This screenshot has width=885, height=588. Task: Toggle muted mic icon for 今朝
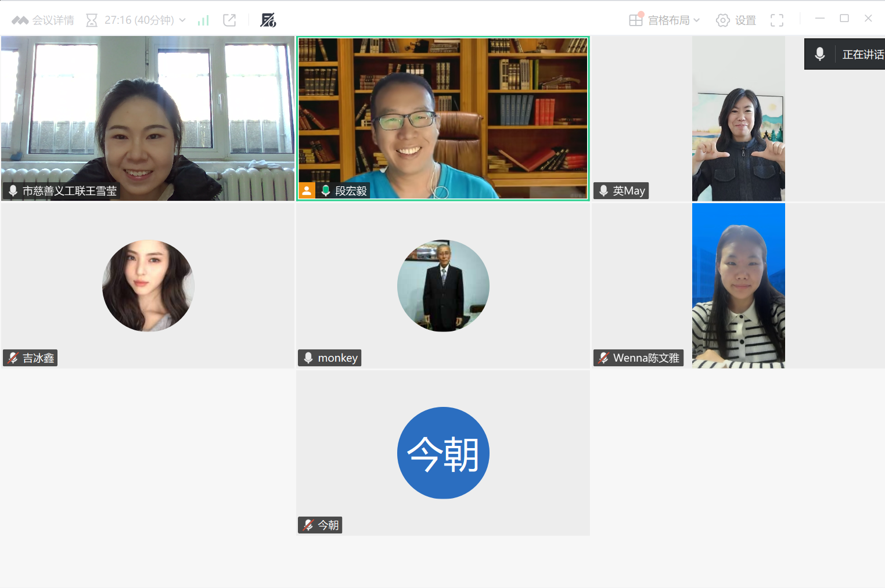click(308, 525)
